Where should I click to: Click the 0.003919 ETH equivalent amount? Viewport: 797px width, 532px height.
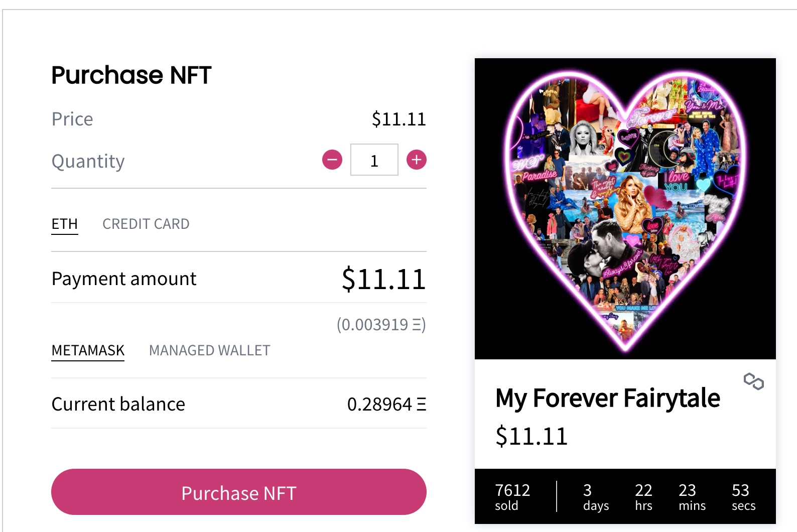pyautogui.click(x=381, y=325)
